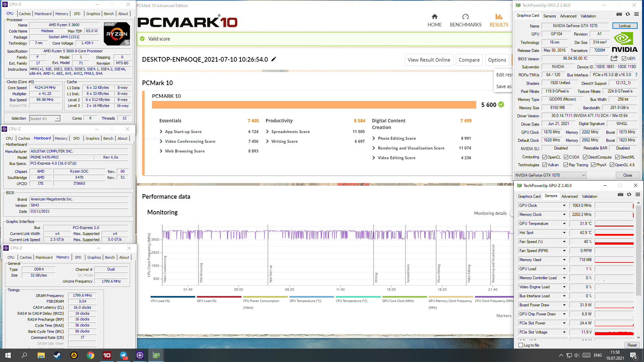
Task: Click Close button in GPU-Z Graphics Card window
Action: [628, 175]
